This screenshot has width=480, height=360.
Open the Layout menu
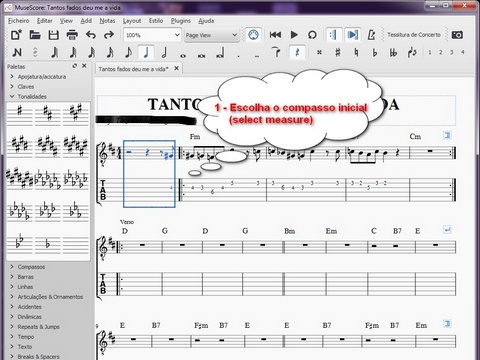click(132, 21)
